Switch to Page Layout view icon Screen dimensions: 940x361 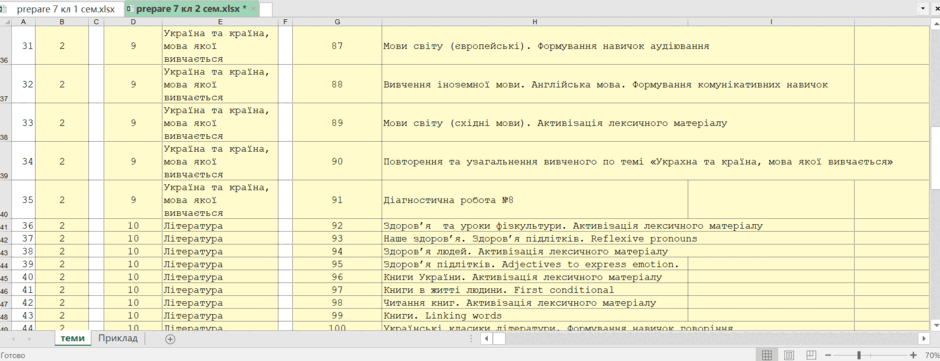[x=790, y=355]
